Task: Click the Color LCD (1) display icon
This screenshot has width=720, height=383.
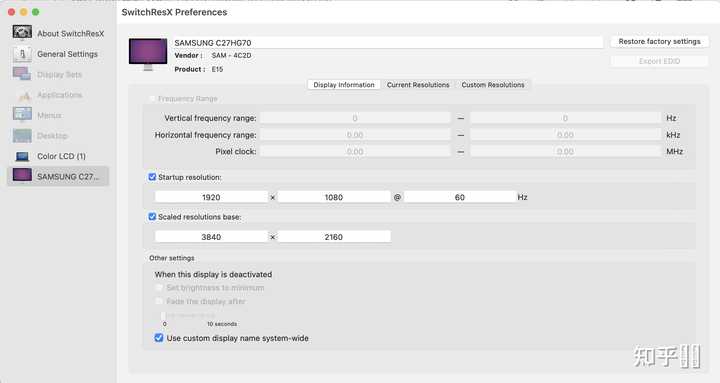Action: [x=22, y=156]
